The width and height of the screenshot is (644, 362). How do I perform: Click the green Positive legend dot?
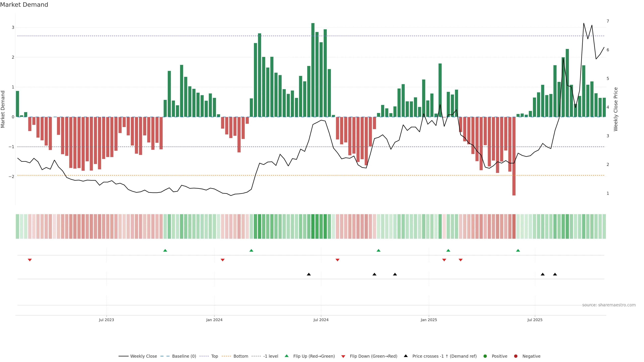pos(485,356)
